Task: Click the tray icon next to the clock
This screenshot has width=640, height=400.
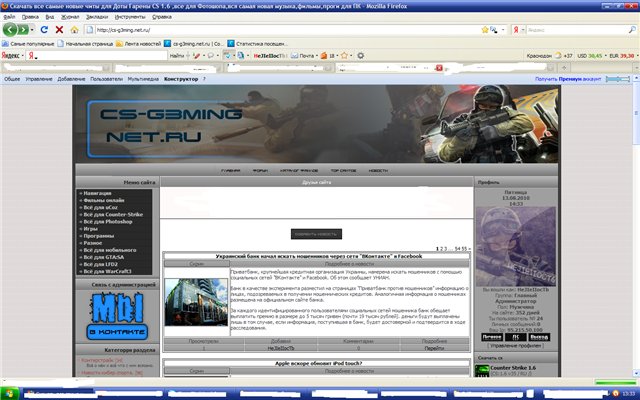Action: tap(616, 394)
